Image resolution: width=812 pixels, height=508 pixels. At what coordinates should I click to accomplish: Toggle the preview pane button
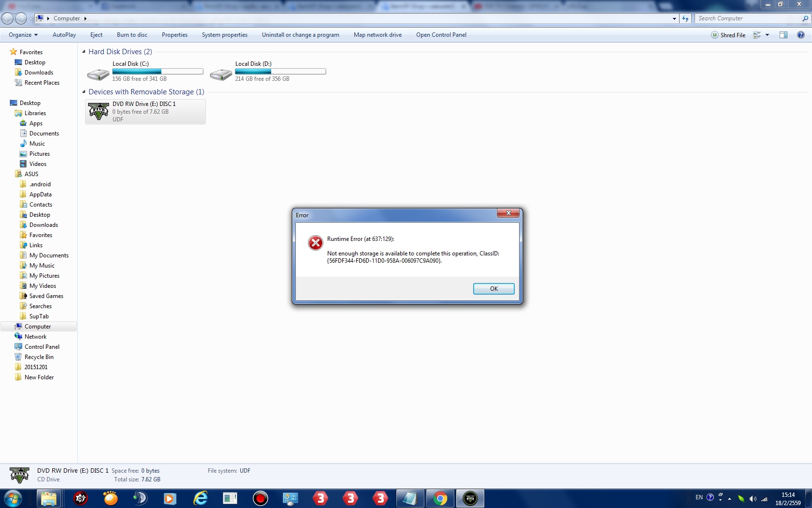pyautogui.click(x=783, y=35)
